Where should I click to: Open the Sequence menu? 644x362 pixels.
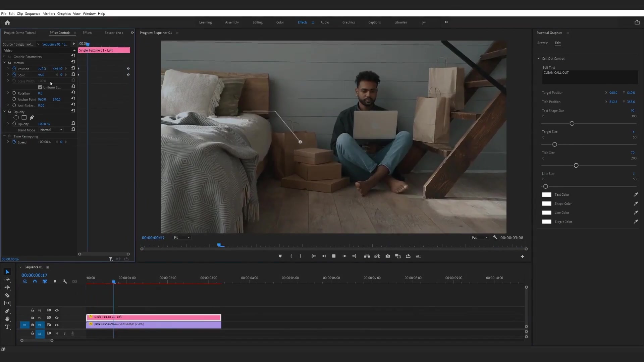[x=33, y=14]
